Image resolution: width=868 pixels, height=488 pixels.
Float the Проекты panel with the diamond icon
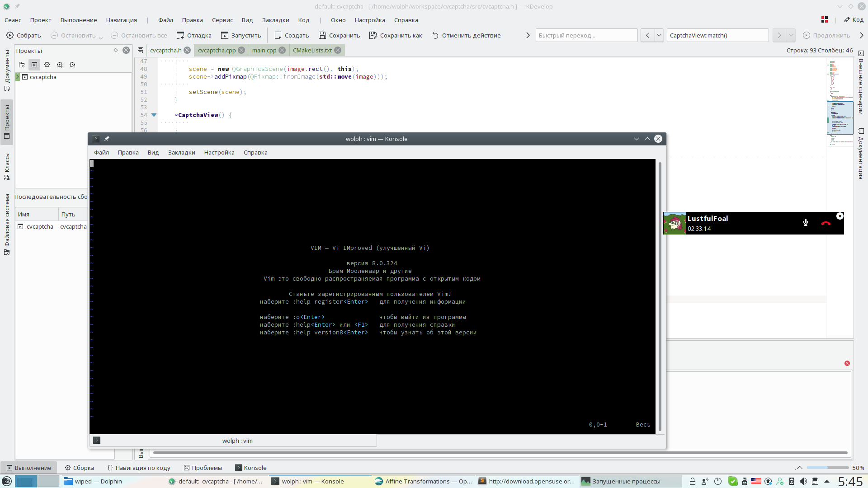tap(116, 50)
